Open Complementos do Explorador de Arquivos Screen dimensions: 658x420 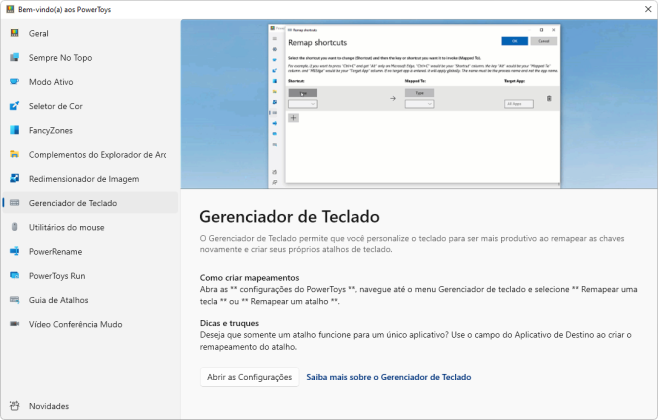point(91,154)
